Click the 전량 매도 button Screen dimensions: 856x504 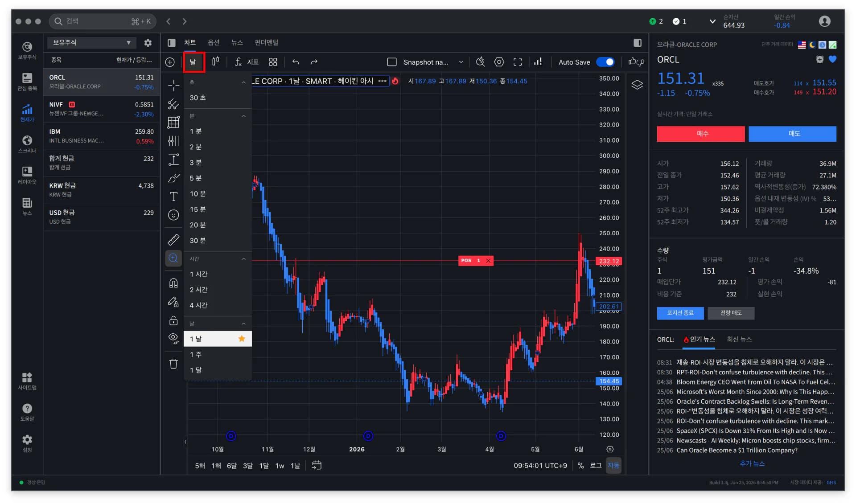coord(731,313)
